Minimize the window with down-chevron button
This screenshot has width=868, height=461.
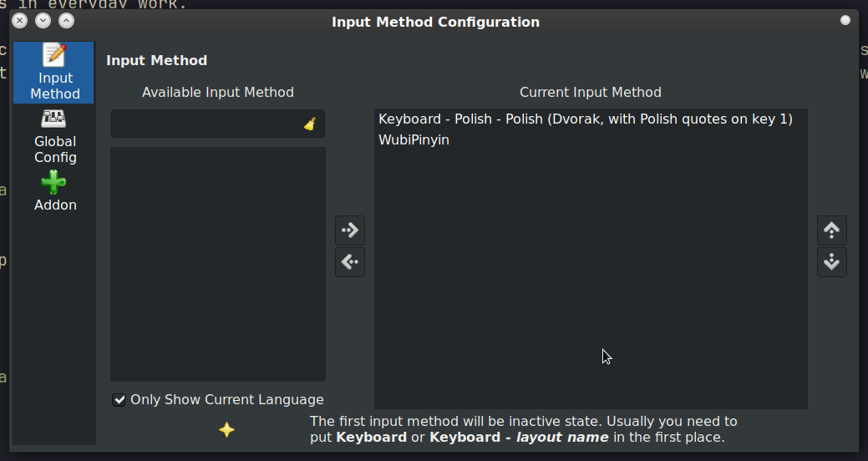[43, 21]
